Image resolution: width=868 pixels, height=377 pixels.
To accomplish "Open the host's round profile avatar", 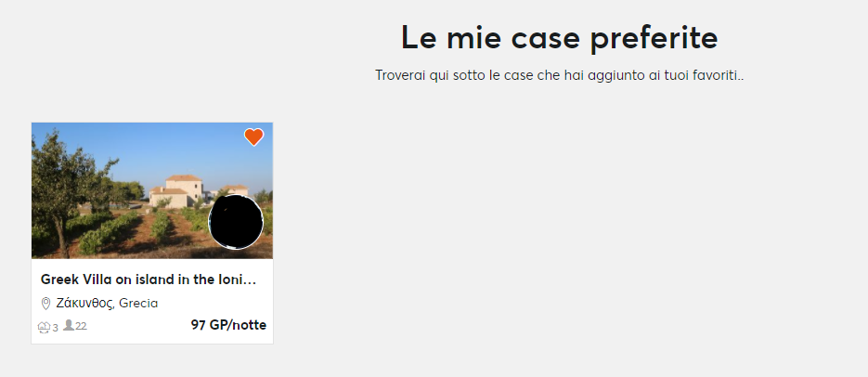I will [x=236, y=221].
